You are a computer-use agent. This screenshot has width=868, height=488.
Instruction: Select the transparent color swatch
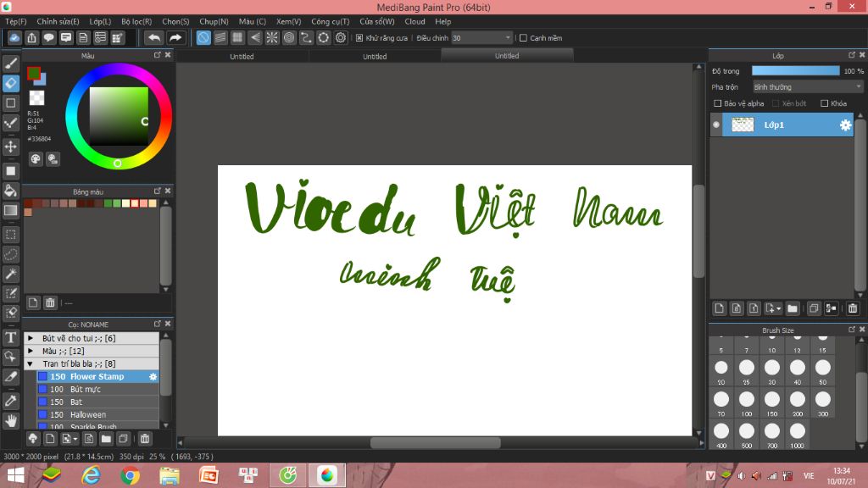[x=36, y=98]
